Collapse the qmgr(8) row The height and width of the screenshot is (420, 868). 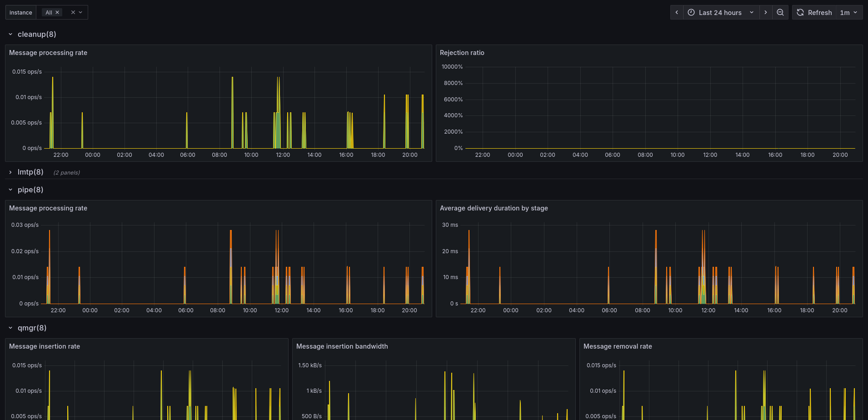10,328
